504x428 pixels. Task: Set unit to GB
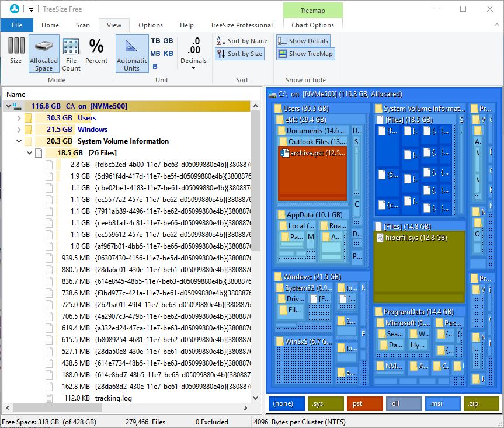(x=168, y=41)
